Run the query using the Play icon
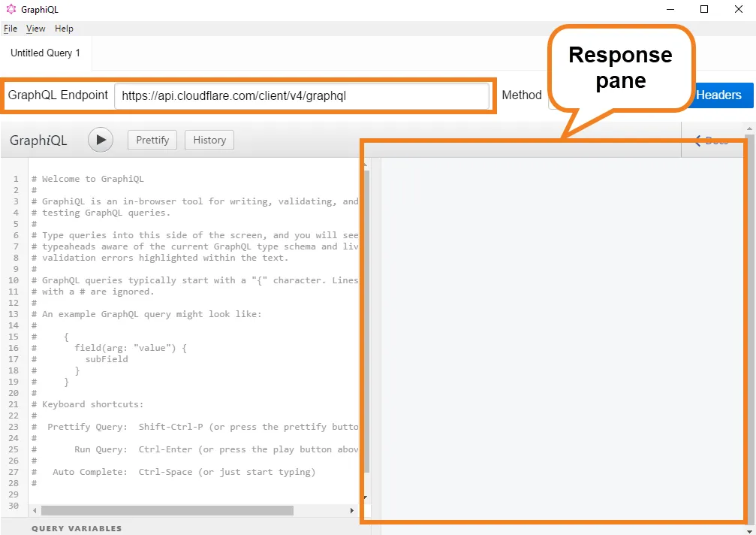Viewport: 756px width, 535px height. 100,140
